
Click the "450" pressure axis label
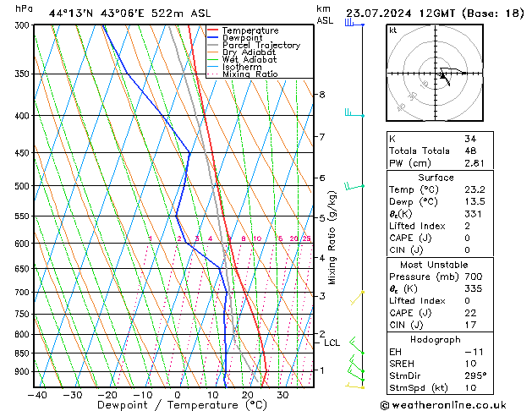24,153
